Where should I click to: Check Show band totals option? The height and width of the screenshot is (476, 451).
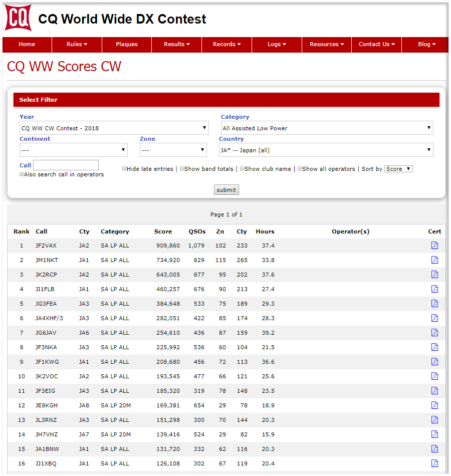[181, 168]
